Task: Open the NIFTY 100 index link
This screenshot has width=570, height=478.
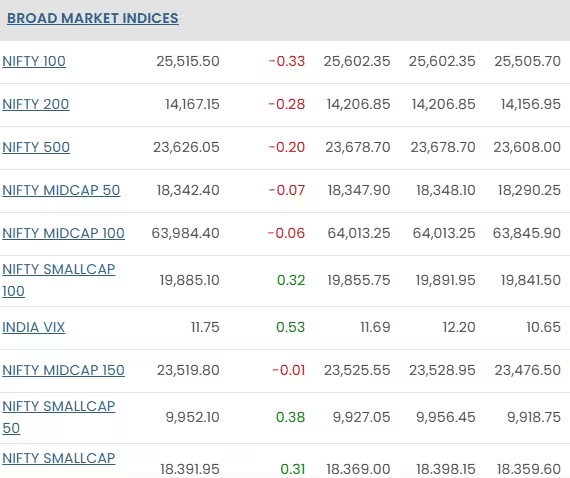Action: [34, 61]
